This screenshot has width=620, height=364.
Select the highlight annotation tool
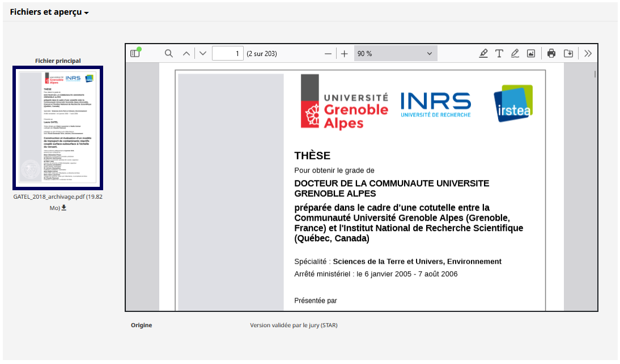pyautogui.click(x=483, y=53)
